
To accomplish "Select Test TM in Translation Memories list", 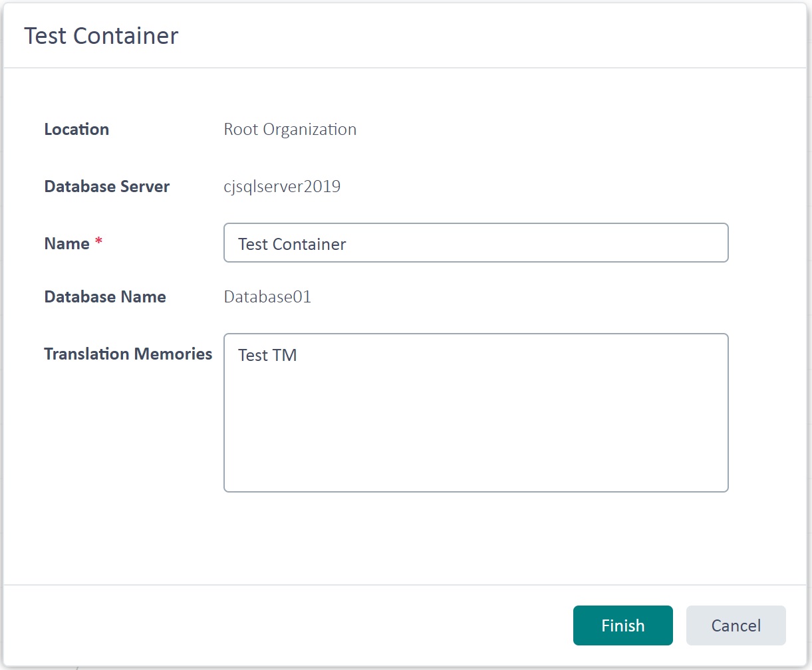I will point(267,356).
